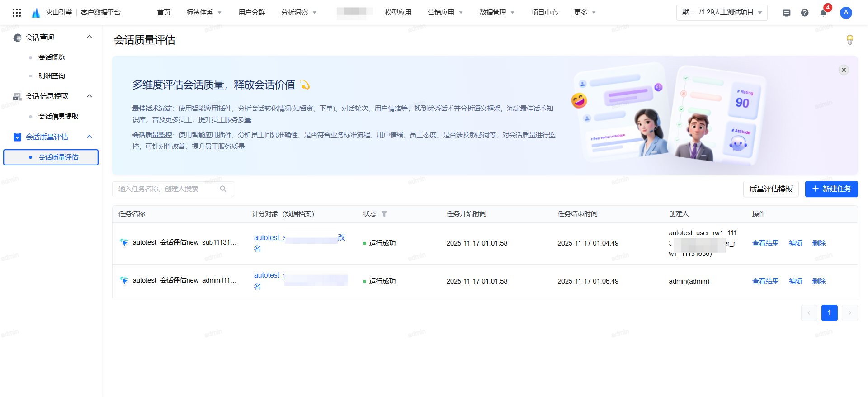Screen dimensions: 868x397
Task: Open the 用户分群 top menu
Action: (x=251, y=13)
